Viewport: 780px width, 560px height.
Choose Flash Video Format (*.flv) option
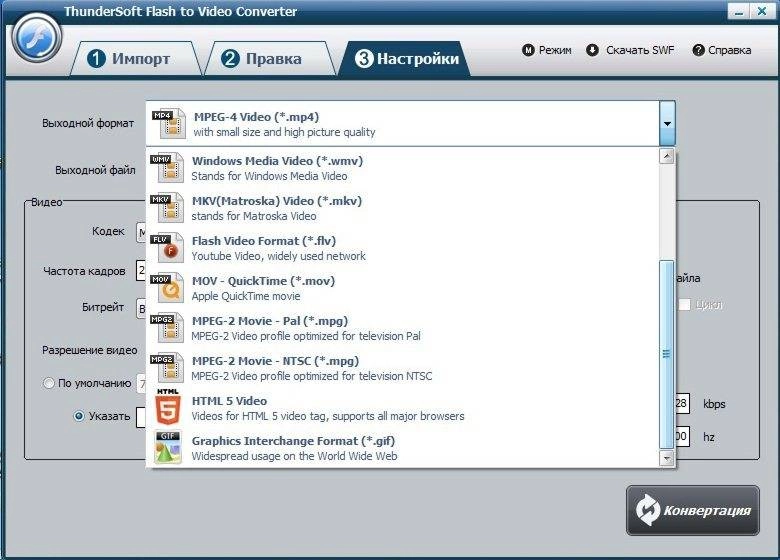point(402,248)
